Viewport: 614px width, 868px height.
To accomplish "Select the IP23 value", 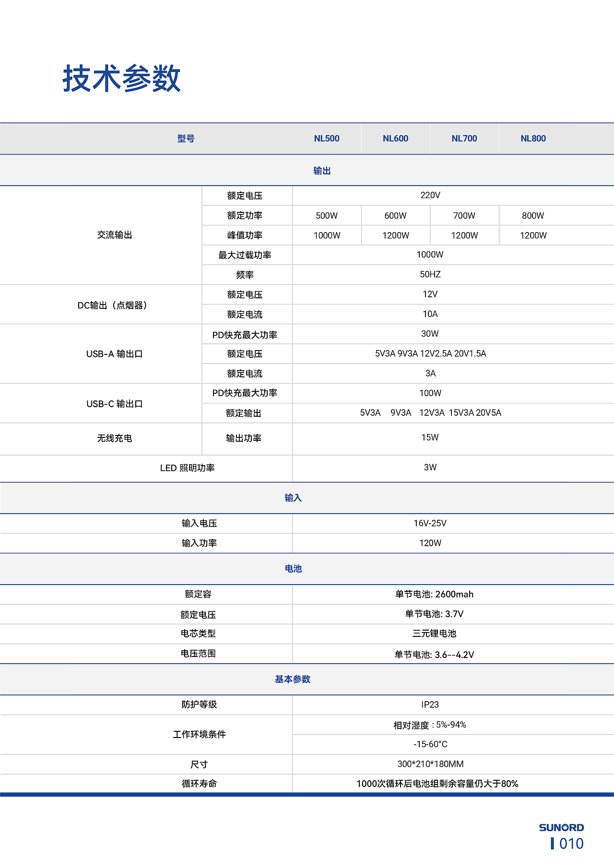I will coord(430,704).
